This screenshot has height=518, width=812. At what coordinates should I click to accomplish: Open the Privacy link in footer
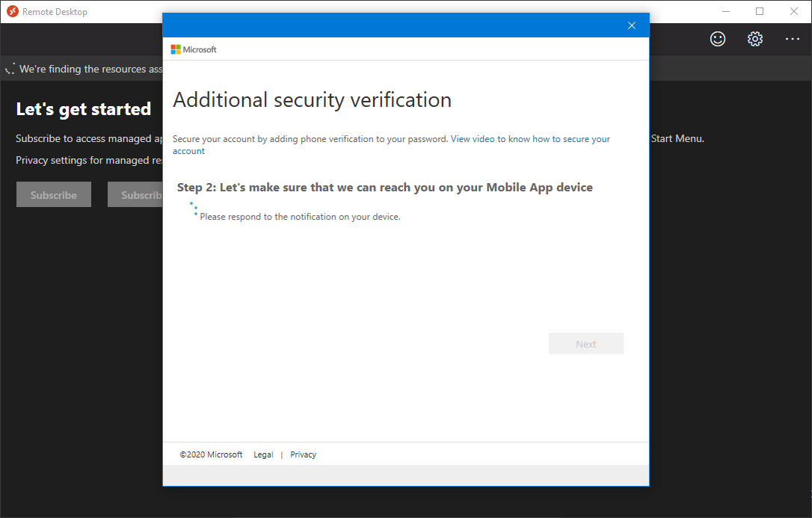(303, 454)
